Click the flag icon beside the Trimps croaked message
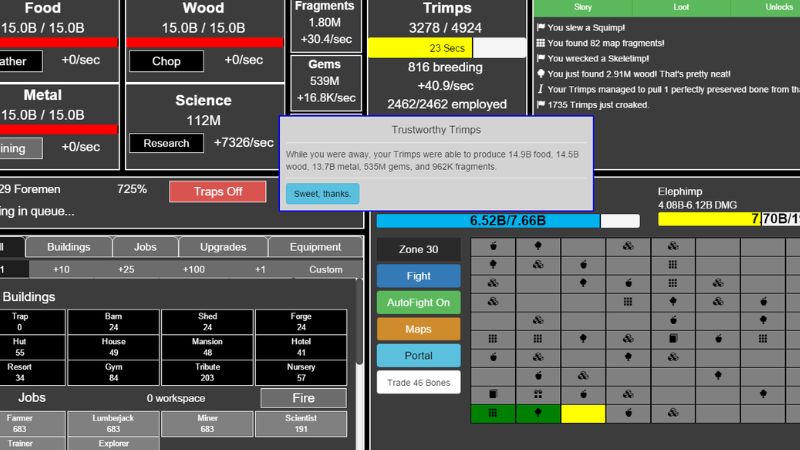Viewport: 800px width, 450px height. click(x=541, y=104)
